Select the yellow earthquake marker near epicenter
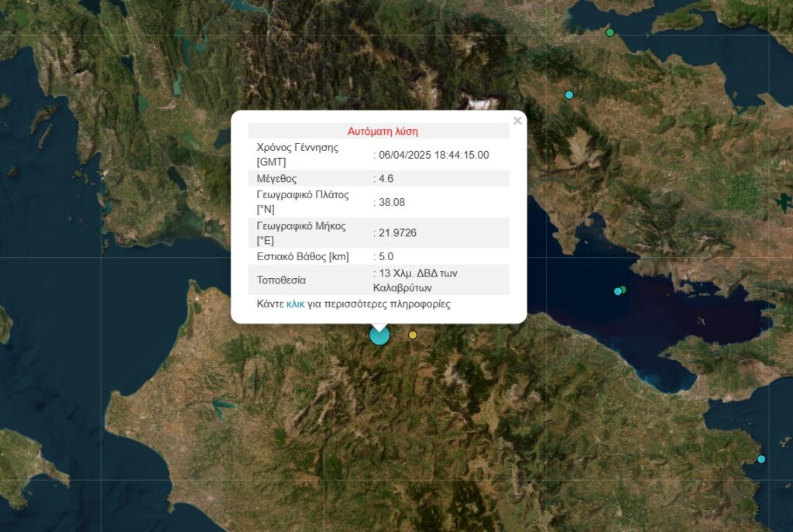The width and height of the screenshot is (793, 532). (413, 335)
